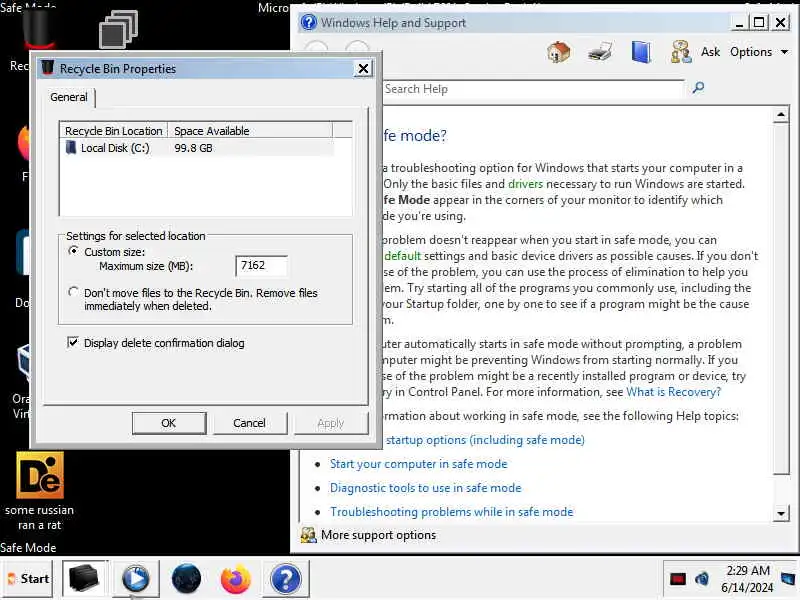Click the dark globe taskbar icon
This screenshot has height=600, width=800.
pos(186,579)
